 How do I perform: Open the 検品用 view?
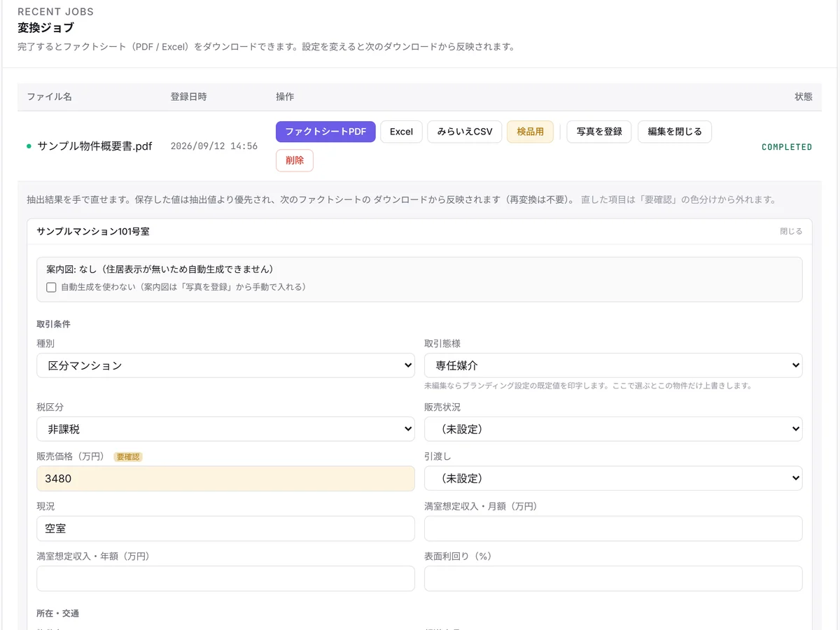[530, 132]
